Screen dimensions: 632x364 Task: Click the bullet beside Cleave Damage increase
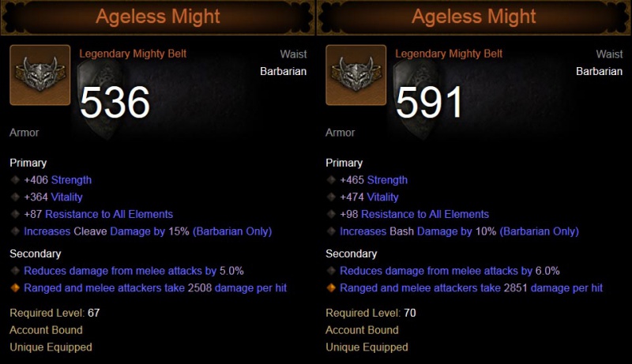tap(15, 232)
